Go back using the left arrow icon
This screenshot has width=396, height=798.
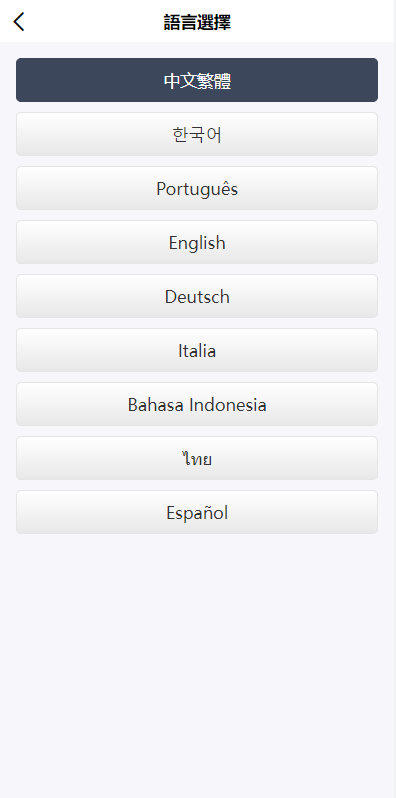pos(19,22)
